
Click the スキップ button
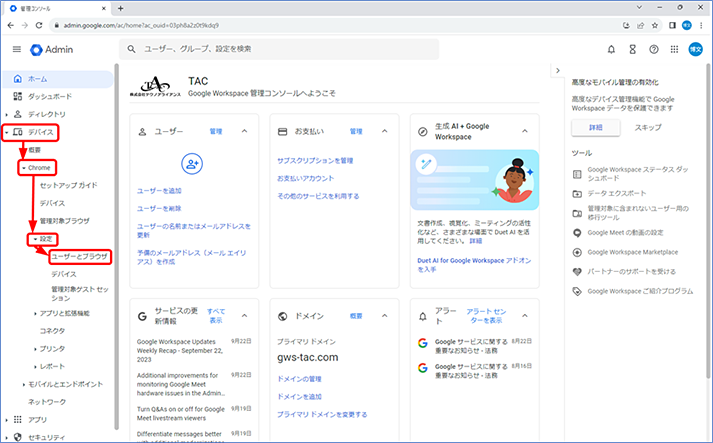pyautogui.click(x=648, y=128)
